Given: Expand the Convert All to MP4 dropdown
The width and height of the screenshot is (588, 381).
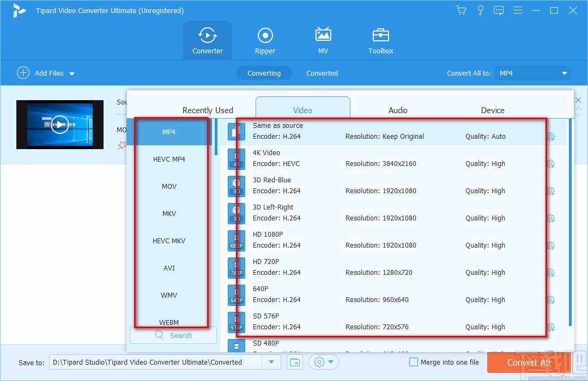Looking at the screenshot, I should pyautogui.click(x=564, y=73).
